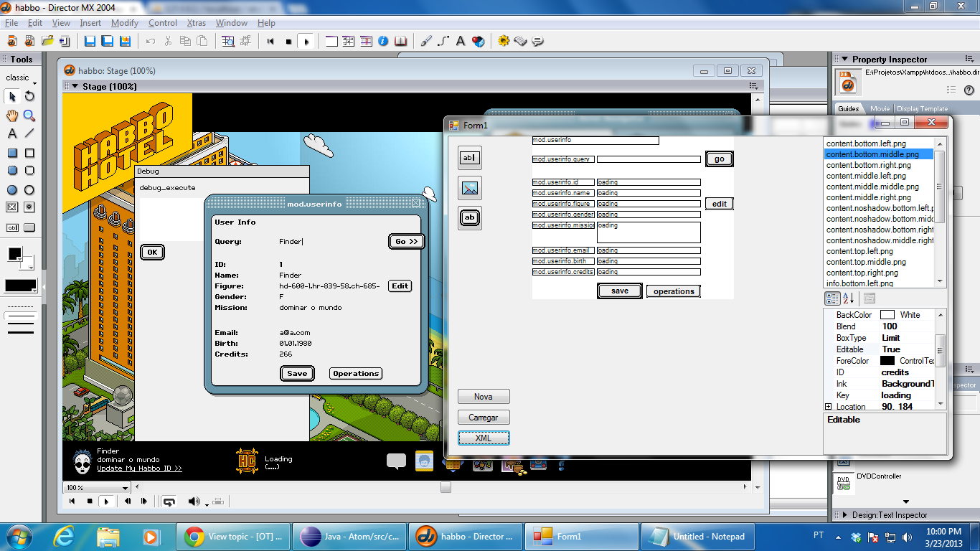This screenshot has width=980, height=551.
Task: Click the Carregar button in Form1
Action: click(x=484, y=417)
